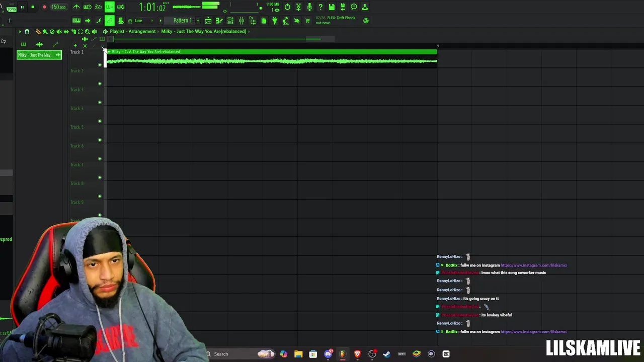Click Milky - Just The Way You Are breadcrumb
644x362 pixels.
203,31
